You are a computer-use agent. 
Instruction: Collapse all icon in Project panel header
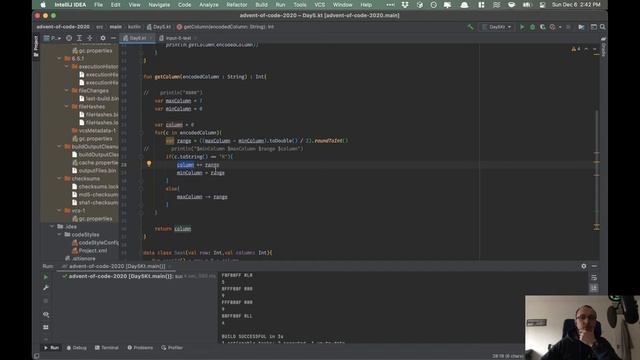point(90,38)
